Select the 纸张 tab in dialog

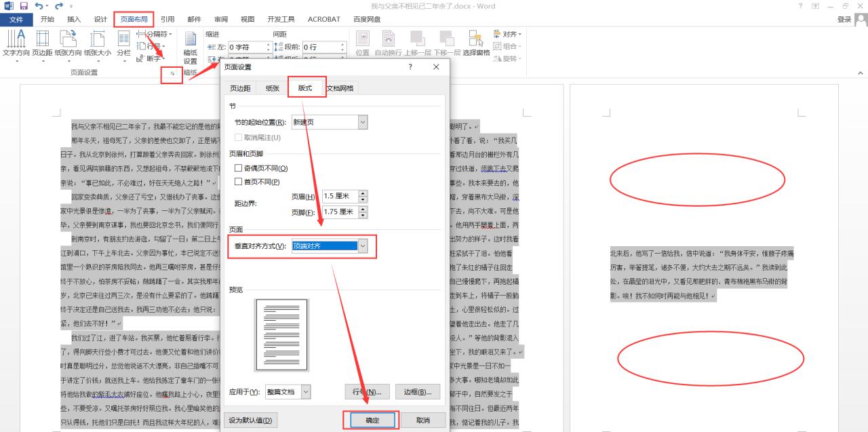[x=272, y=88]
